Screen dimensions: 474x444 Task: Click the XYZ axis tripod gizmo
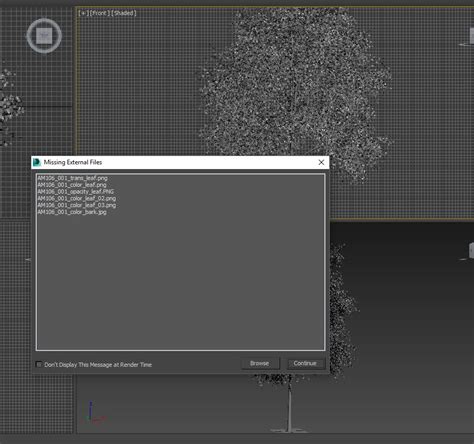tap(94, 413)
